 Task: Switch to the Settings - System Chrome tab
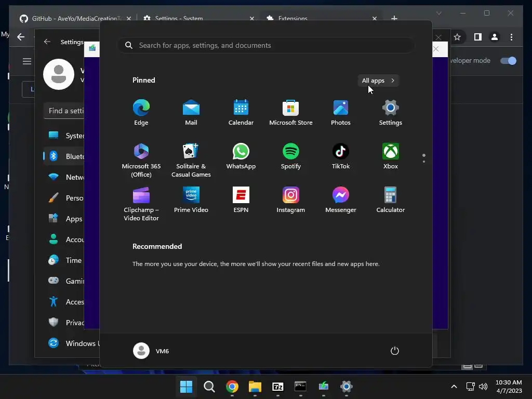pos(198,18)
